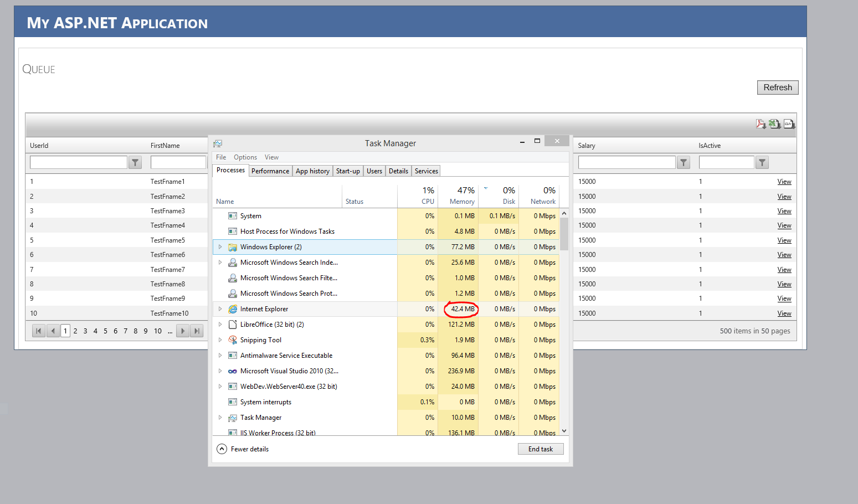The width and height of the screenshot is (858, 504).
Task: Select the Processes tab
Action: point(230,171)
